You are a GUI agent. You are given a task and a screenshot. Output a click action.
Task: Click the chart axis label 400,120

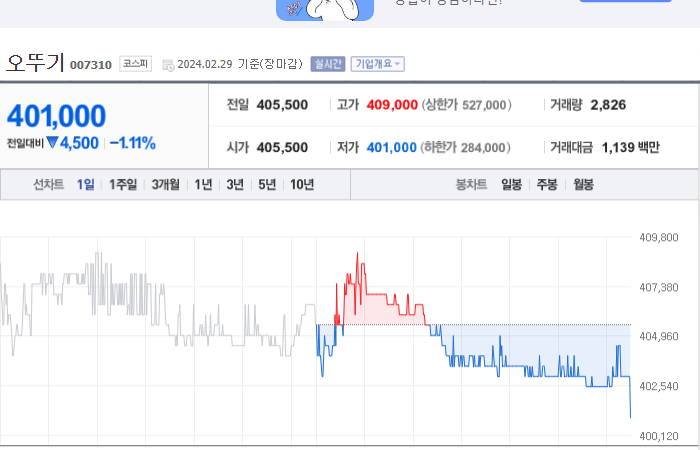coord(658,436)
